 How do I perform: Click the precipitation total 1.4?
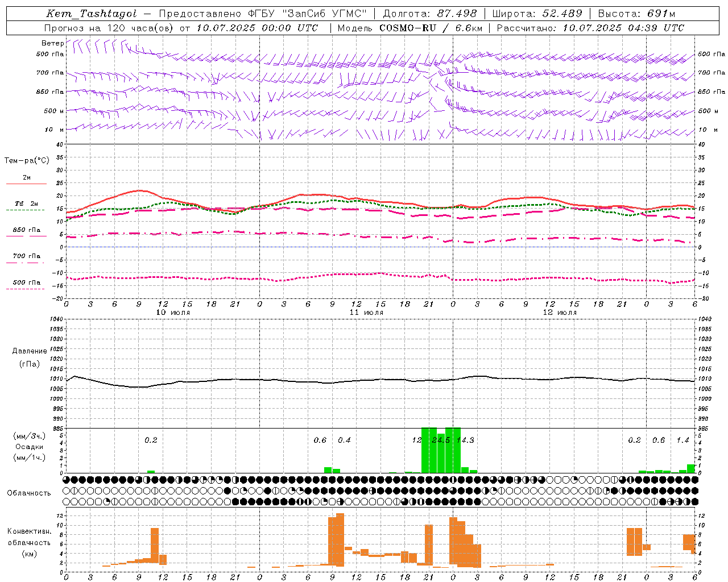coord(682,440)
